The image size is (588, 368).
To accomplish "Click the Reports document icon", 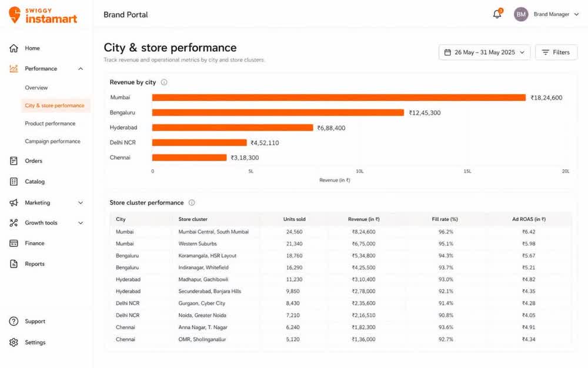I will 14,264.
